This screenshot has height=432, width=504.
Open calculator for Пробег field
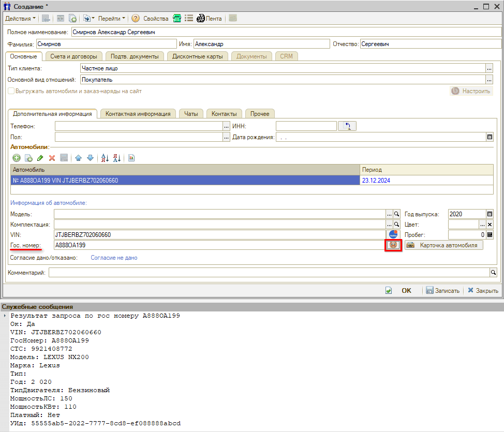[490, 235]
